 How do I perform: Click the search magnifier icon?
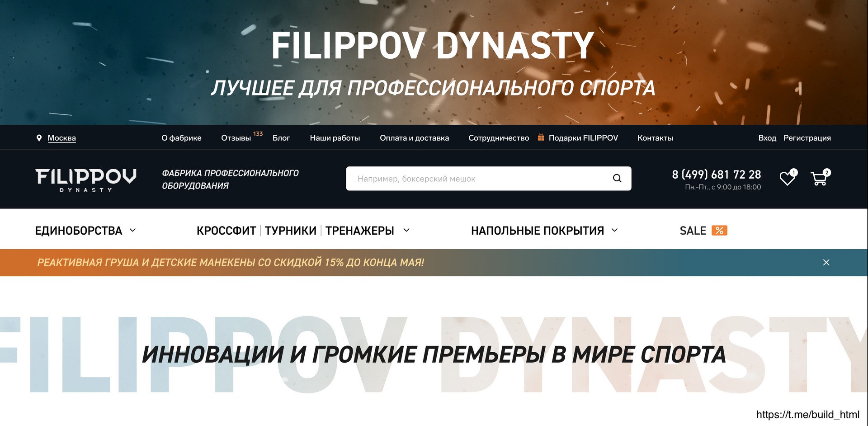(617, 179)
